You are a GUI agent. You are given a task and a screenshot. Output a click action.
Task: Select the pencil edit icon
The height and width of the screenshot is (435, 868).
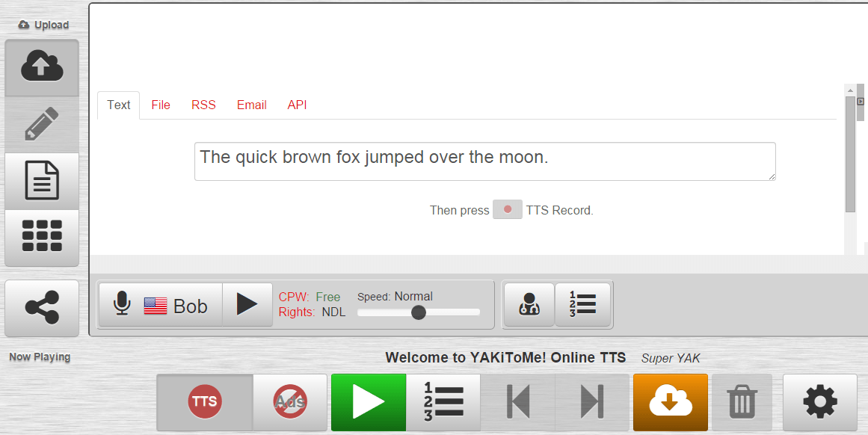point(42,124)
